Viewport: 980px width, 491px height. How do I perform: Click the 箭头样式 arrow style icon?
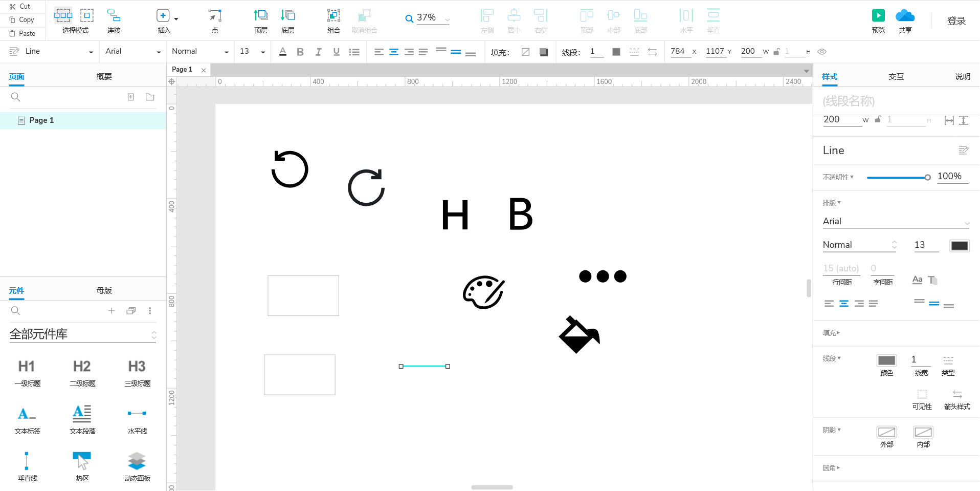pyautogui.click(x=957, y=394)
